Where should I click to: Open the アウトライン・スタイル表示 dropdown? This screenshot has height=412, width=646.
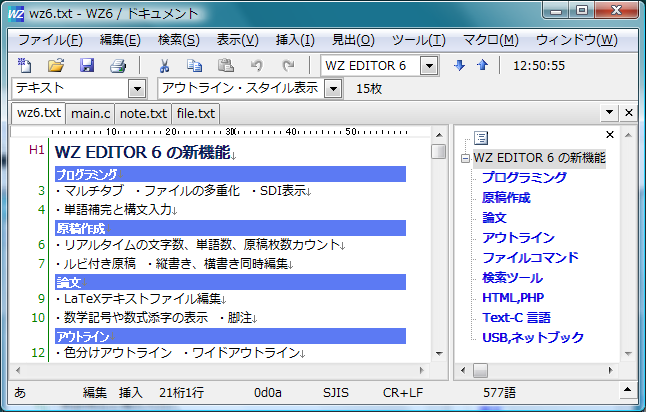tap(333, 88)
